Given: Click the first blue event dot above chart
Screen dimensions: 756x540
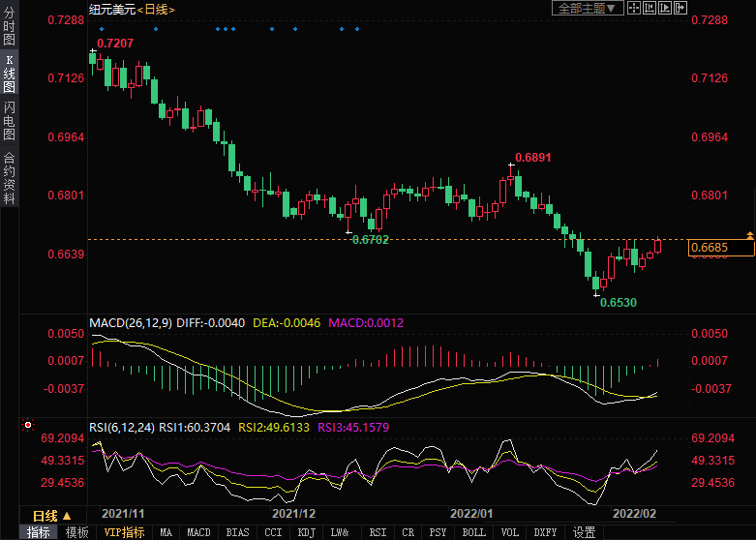Looking at the screenshot, I should tap(102, 28).
